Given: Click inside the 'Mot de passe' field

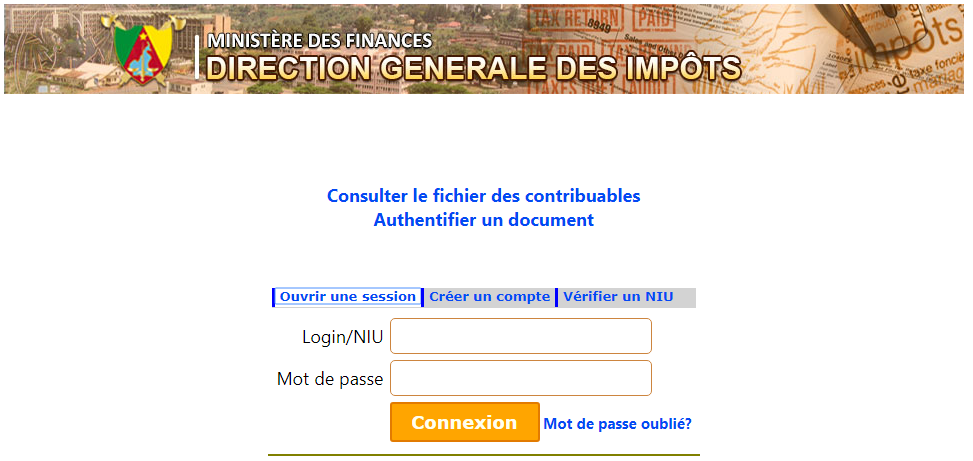Looking at the screenshot, I should click(520, 378).
